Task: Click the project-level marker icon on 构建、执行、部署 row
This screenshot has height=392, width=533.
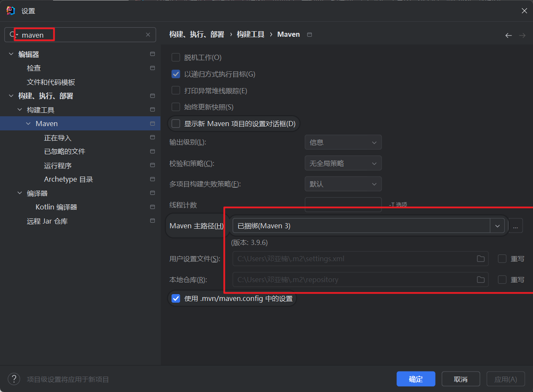Action: (x=152, y=96)
